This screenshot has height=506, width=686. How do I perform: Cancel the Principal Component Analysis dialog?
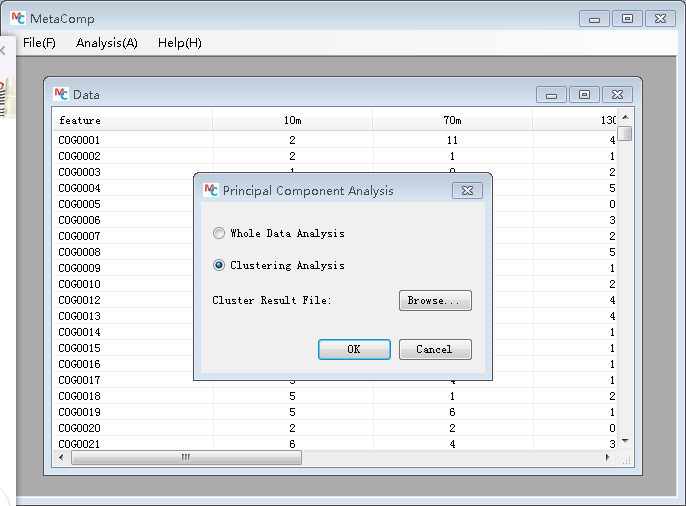click(435, 349)
